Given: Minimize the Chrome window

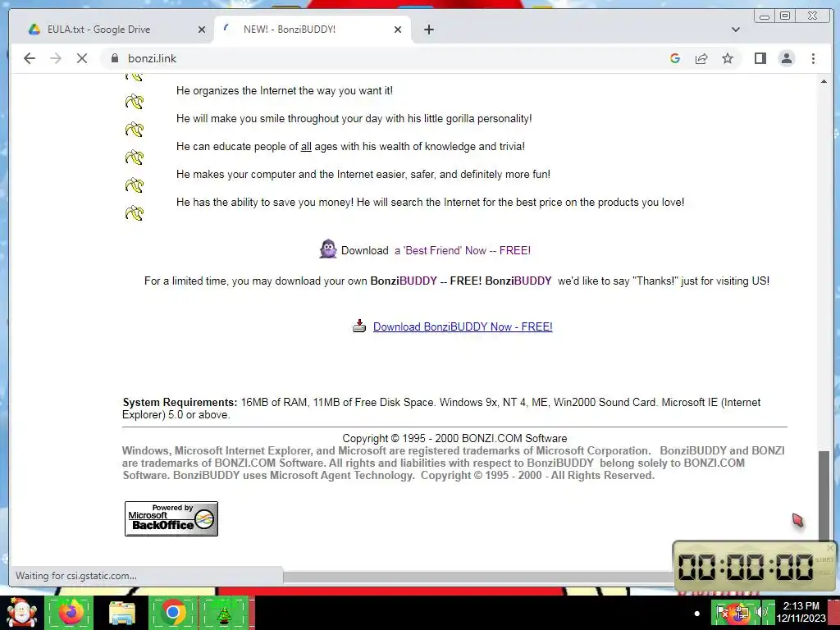Looking at the screenshot, I should (x=765, y=16).
